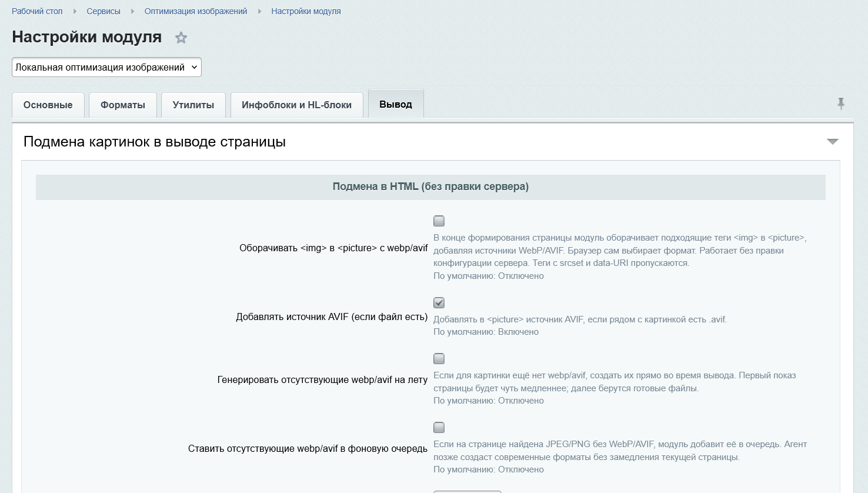Tick 'Ставить отсутствующие webp/avif в фоновую очередь'
Screen dimensions: 868x493
(439, 428)
